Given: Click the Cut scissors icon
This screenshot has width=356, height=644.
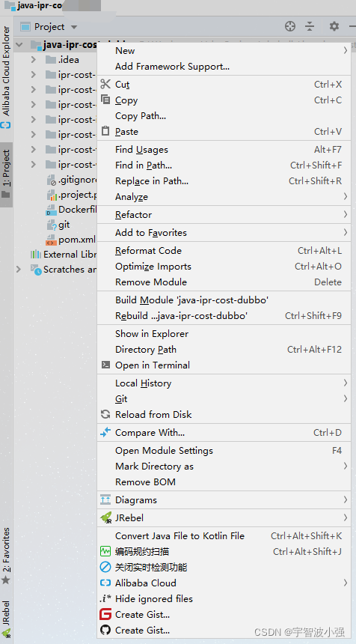Looking at the screenshot, I should [x=105, y=84].
